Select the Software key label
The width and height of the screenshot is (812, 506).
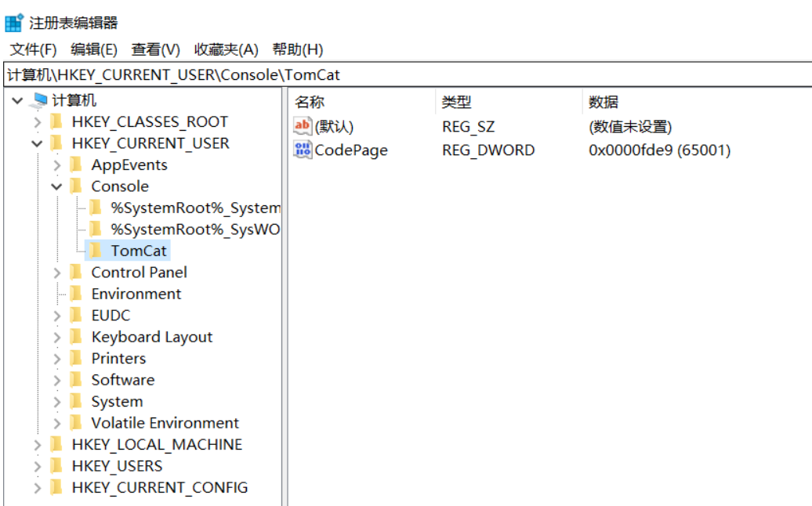(123, 380)
